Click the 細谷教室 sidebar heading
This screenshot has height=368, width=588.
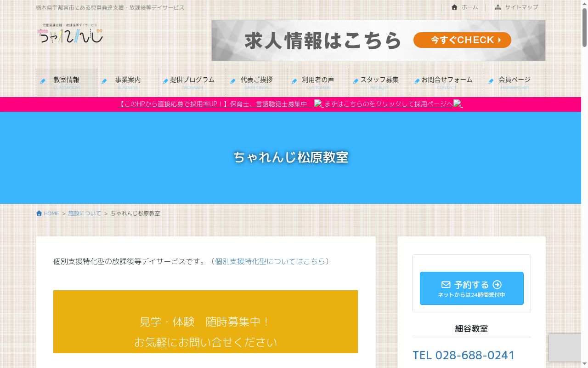[x=472, y=328]
